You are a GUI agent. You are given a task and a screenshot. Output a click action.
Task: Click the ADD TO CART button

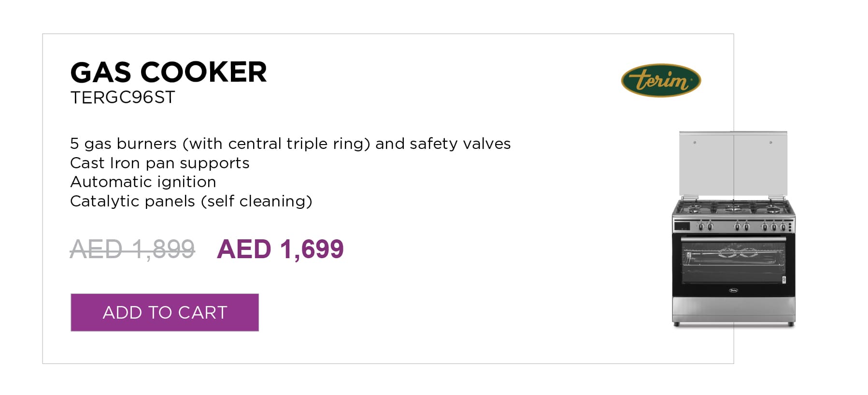pos(165,312)
